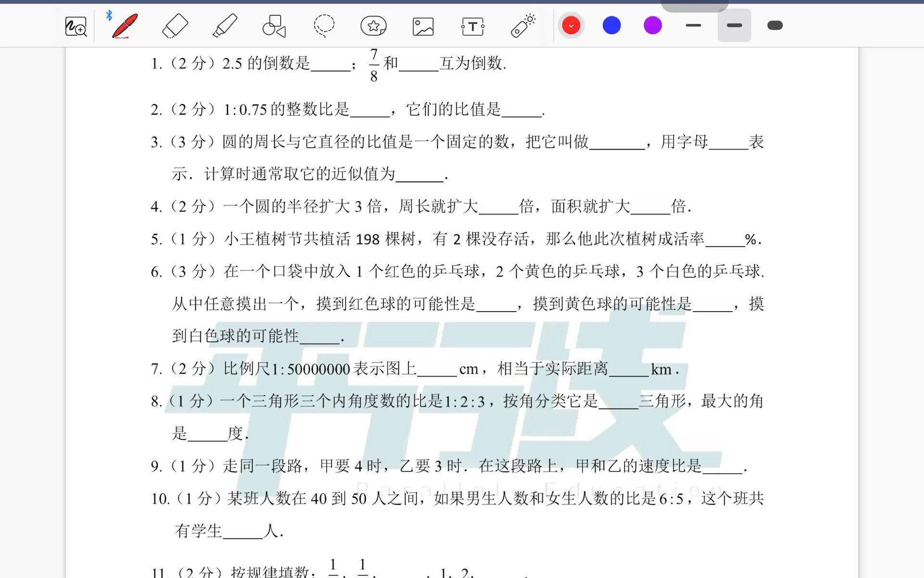This screenshot has height=578, width=924.
Task: Select the medium stroke width
Action: click(734, 25)
